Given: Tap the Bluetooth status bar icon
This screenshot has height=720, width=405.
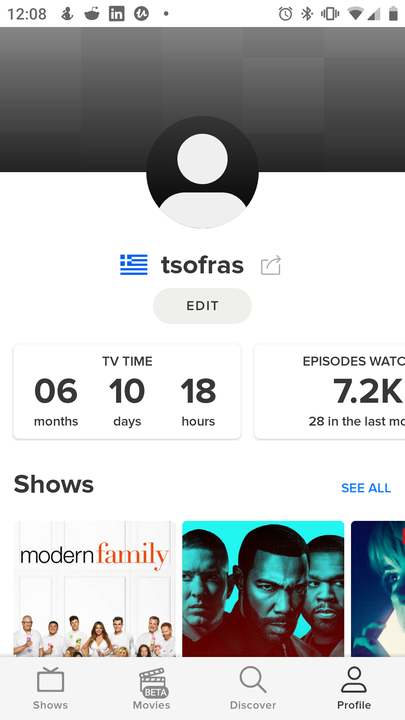Looking at the screenshot, I should tap(307, 14).
